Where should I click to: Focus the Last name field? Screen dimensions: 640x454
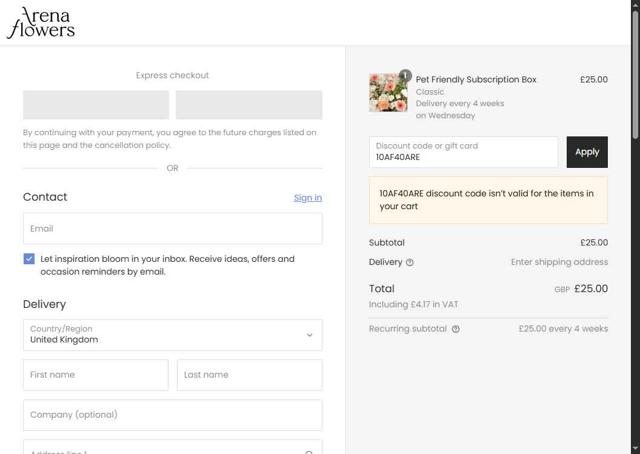coord(249,375)
